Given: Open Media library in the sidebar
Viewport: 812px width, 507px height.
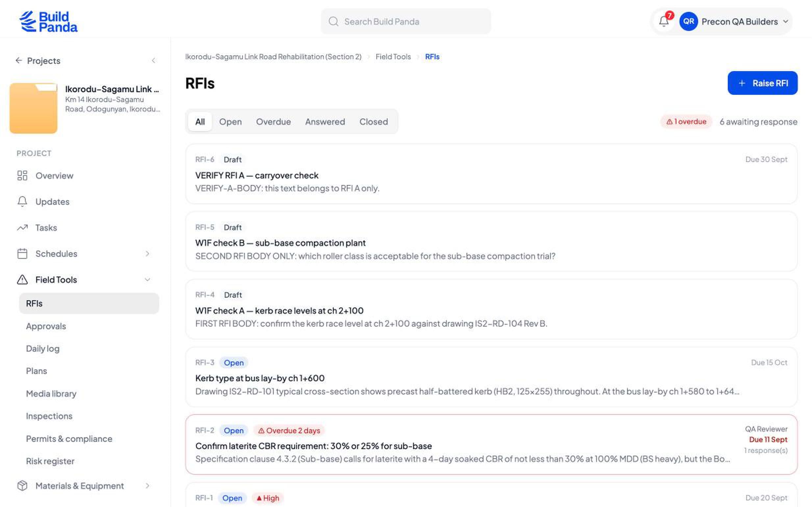Looking at the screenshot, I should click(x=51, y=393).
